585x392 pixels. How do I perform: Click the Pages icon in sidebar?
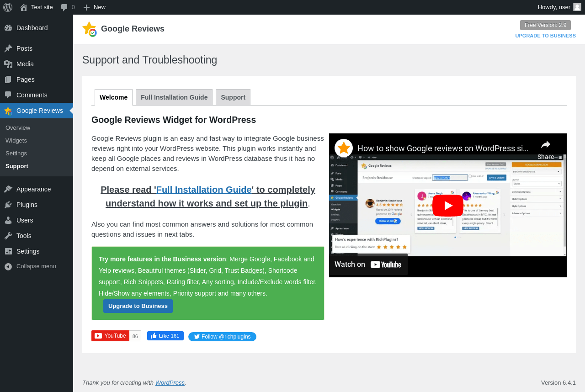[x=8, y=79]
